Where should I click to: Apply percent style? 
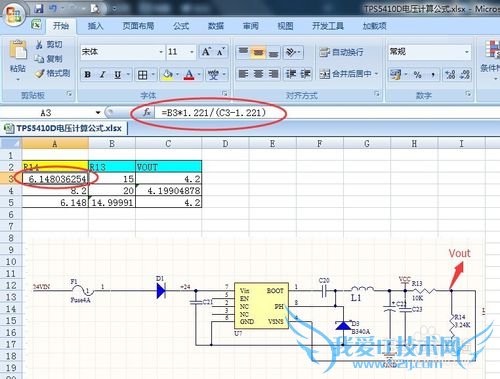coord(417,74)
